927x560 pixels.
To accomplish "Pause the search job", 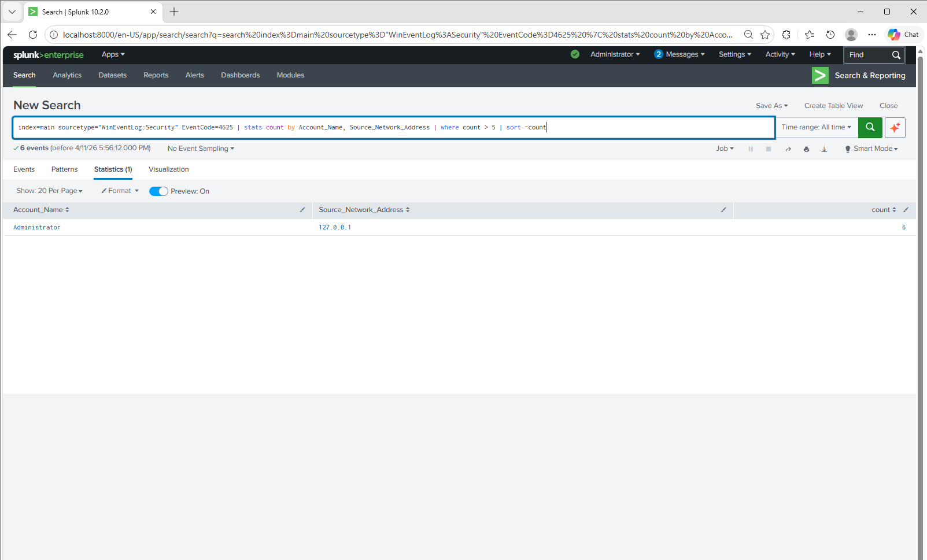I will click(x=751, y=149).
